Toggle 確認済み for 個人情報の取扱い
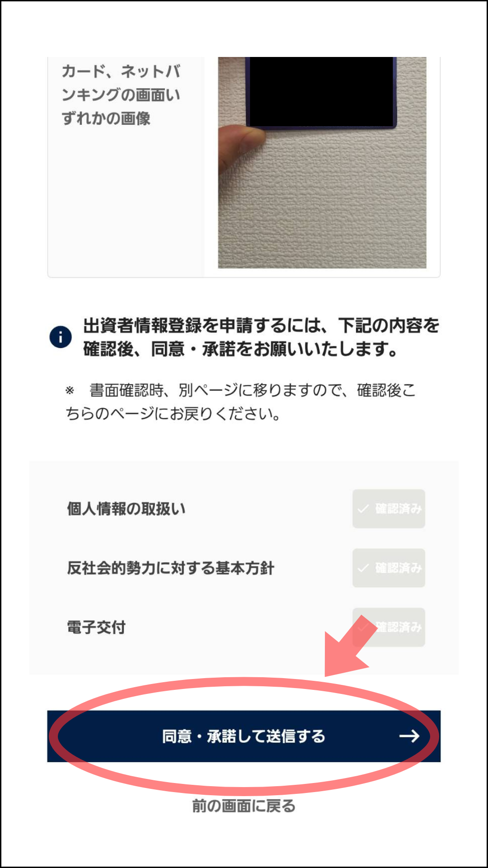The height and width of the screenshot is (868, 488). 389,509
